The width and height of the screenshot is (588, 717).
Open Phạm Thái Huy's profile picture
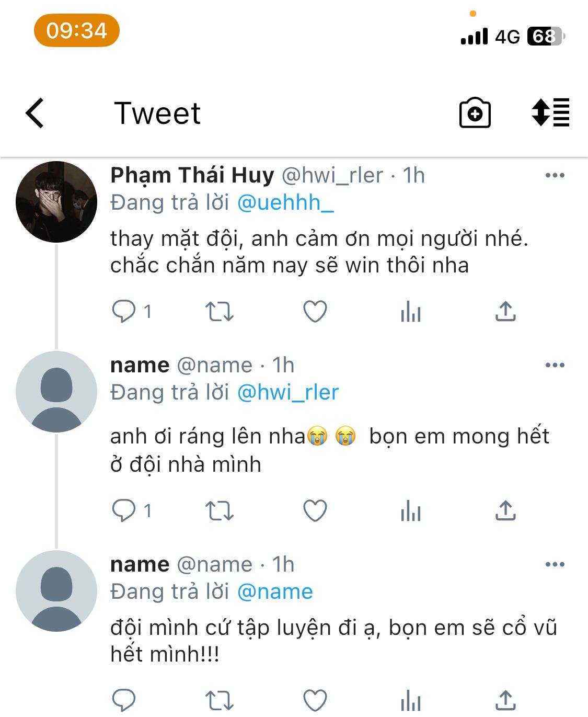point(56,202)
